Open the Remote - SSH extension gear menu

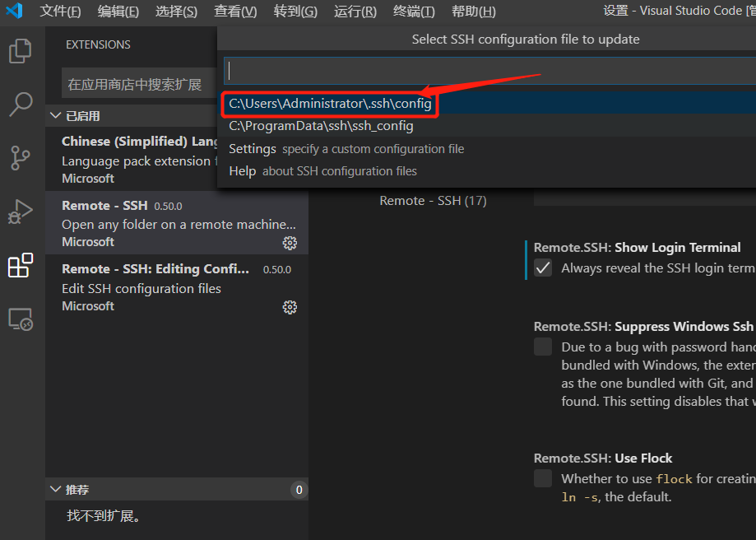pyautogui.click(x=290, y=243)
